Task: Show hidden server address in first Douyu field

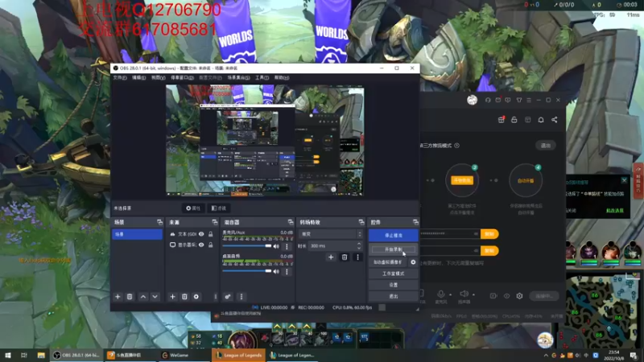Action: click(476, 234)
